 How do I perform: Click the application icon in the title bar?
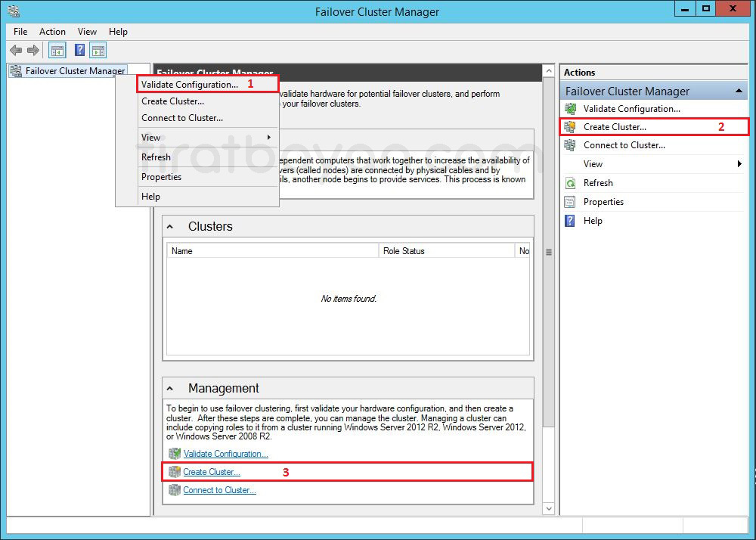pos(14,11)
